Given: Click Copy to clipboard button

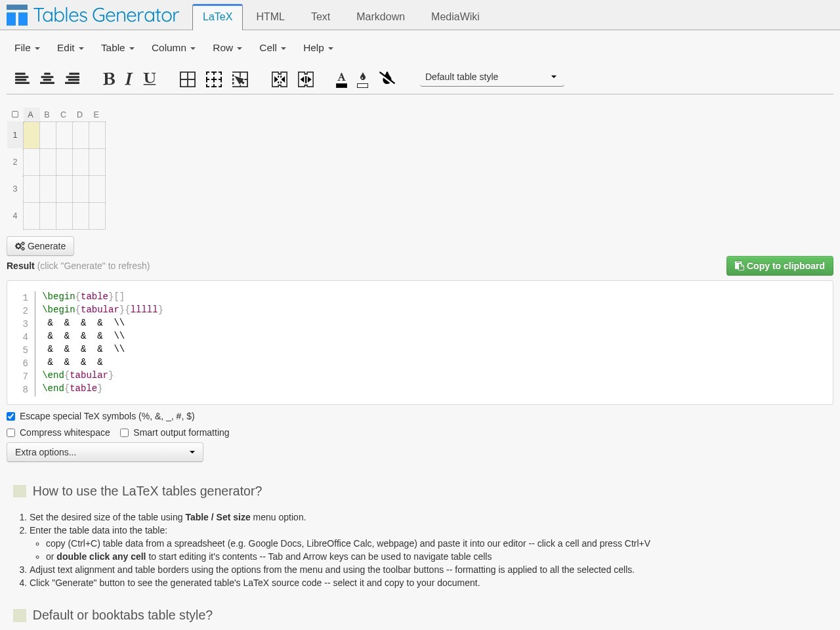Looking at the screenshot, I should [x=780, y=266].
